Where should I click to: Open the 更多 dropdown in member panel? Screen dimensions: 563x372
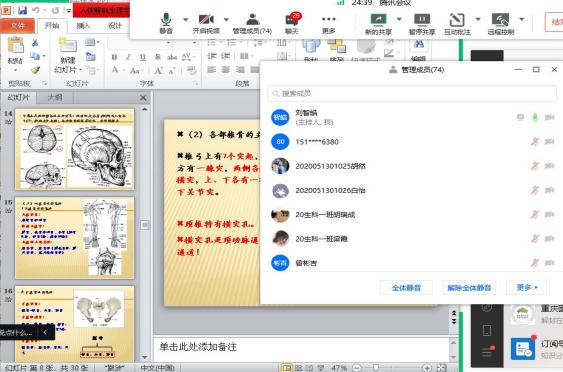pyautogui.click(x=527, y=288)
